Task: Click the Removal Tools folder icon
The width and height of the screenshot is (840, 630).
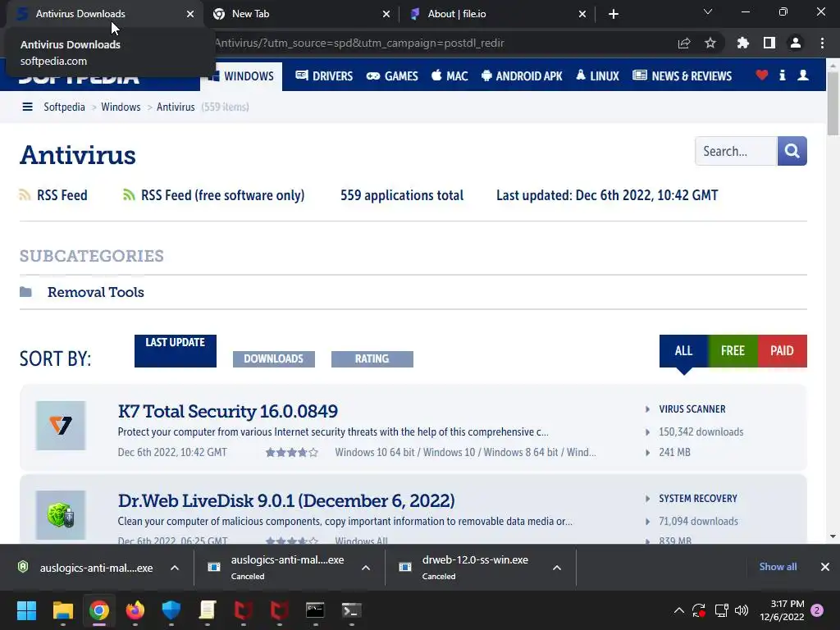Action: pos(25,292)
